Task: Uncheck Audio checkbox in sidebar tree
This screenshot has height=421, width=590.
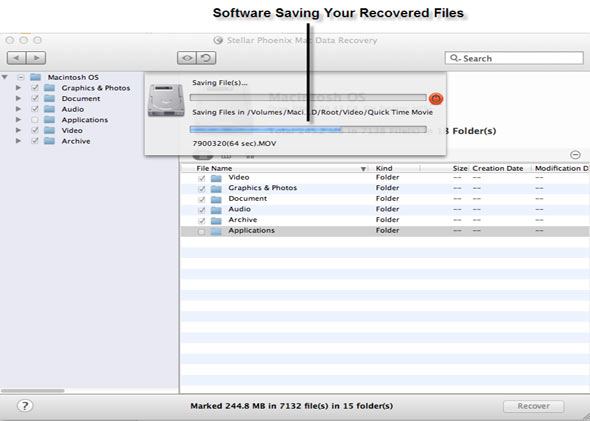Action: point(35,109)
